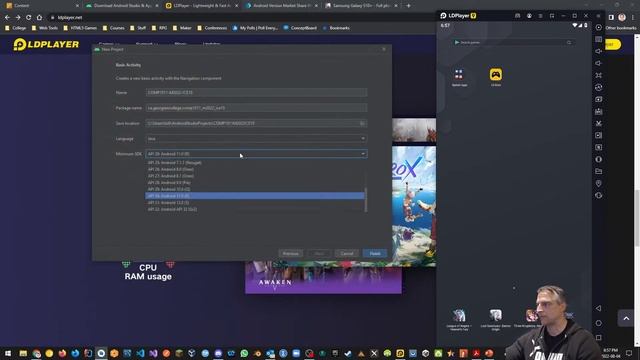The height and width of the screenshot is (360, 640).
Task: Click the sync/operation recorder icon in LDPlayer sidebar
Action: (x=598, y=87)
